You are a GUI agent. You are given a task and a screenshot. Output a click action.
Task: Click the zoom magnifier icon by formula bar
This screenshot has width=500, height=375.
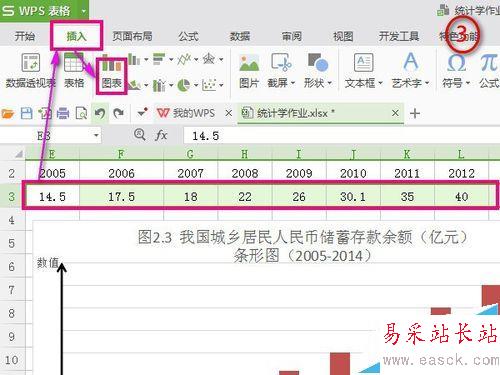tap(140, 135)
